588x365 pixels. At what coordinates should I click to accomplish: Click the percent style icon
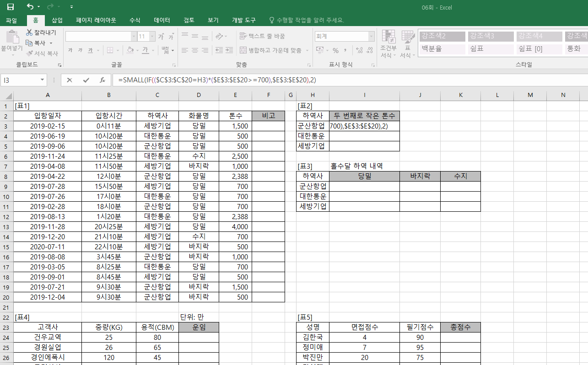335,50
